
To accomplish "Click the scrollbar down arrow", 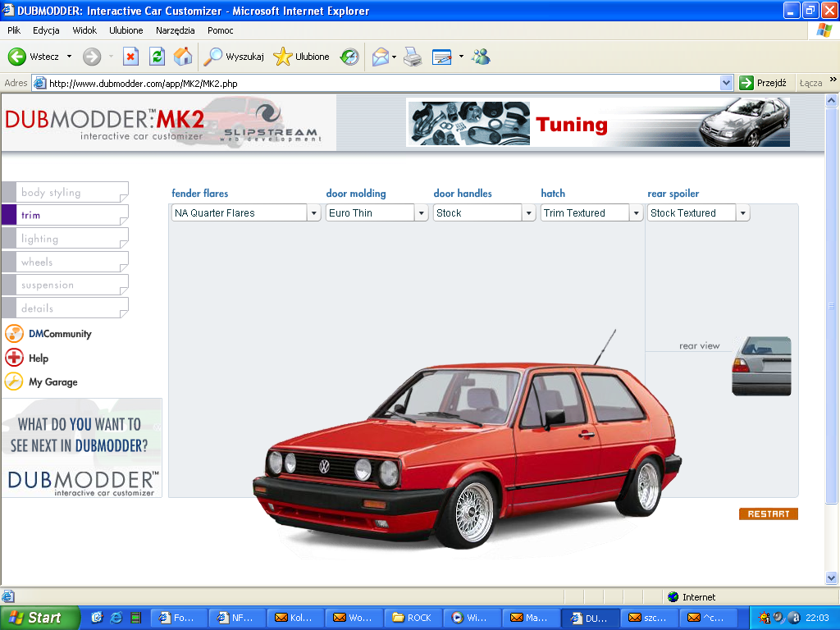I will pyautogui.click(x=831, y=577).
